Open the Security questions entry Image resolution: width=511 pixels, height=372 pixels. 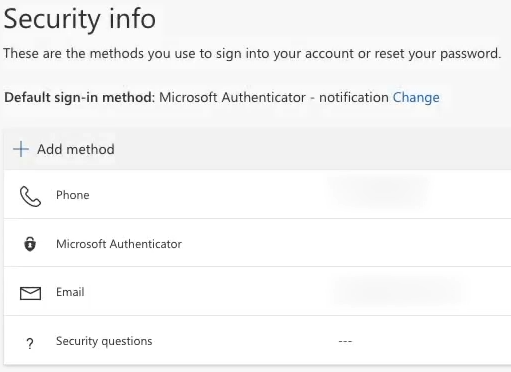(257, 340)
